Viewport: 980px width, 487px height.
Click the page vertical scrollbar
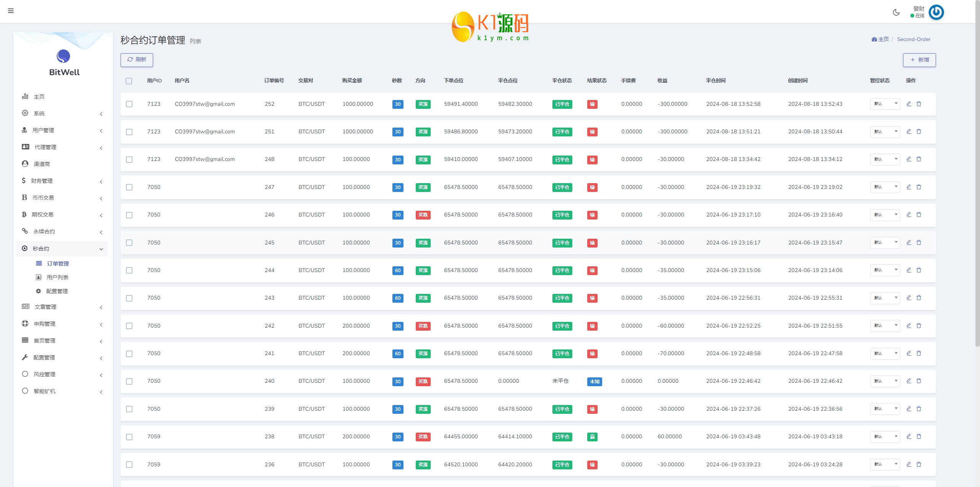point(977,172)
